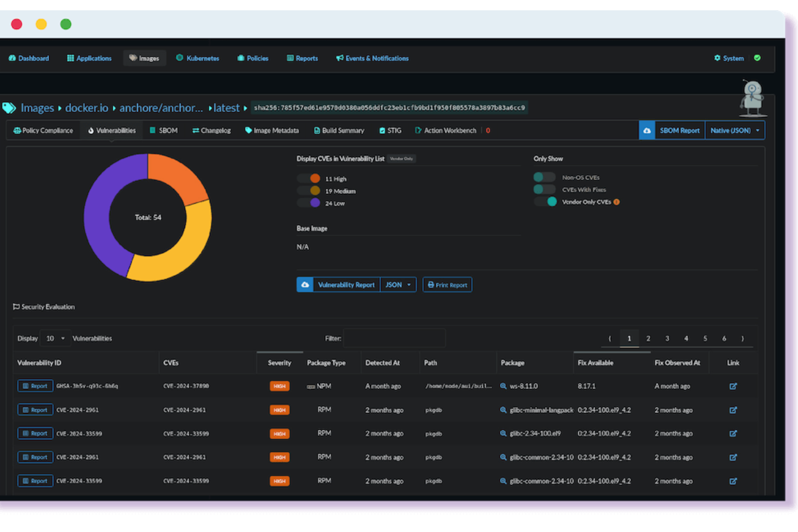This screenshot has height=532, width=798.
Task: Download the Vulnerability Report
Action: pos(346,285)
